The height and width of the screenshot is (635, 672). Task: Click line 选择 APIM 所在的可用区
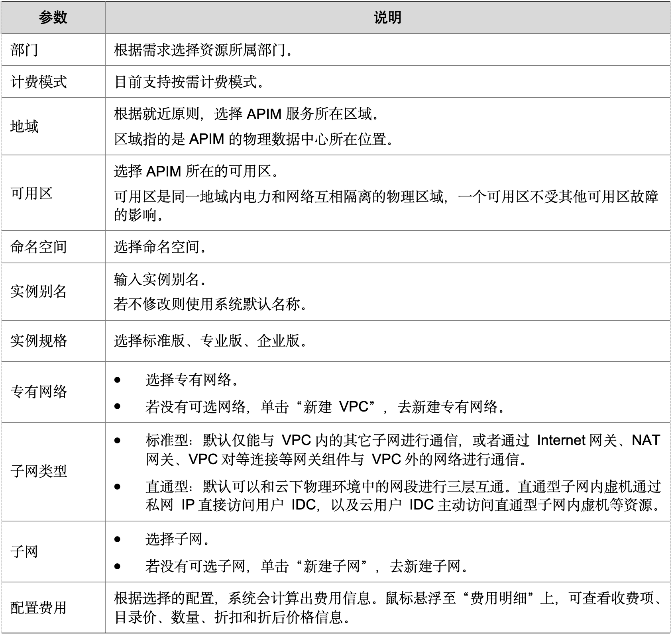pos(196,171)
